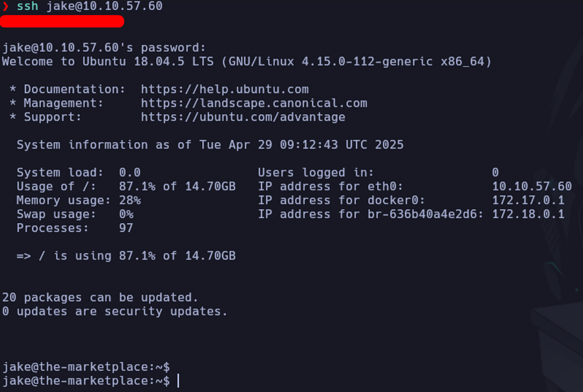Open the https://landscape.canonical.com link
Screen dimensions: 583x392
click(x=254, y=103)
